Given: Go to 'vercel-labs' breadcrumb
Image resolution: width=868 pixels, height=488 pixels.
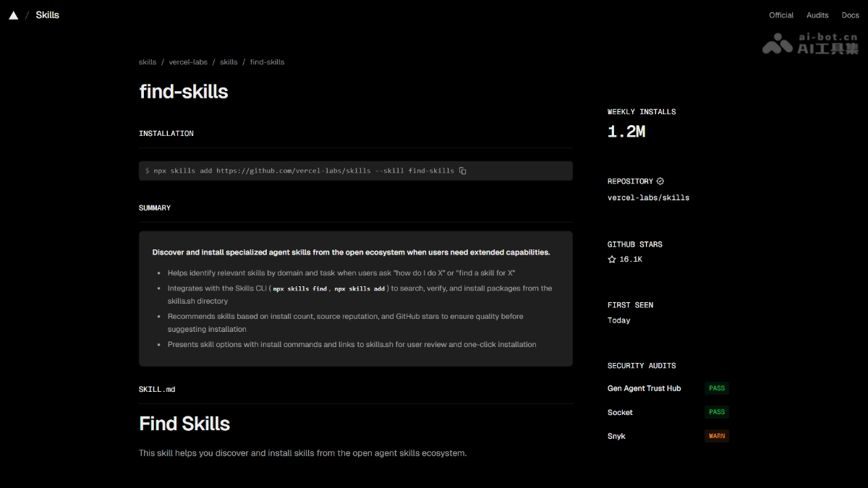Looking at the screenshot, I should [188, 62].
